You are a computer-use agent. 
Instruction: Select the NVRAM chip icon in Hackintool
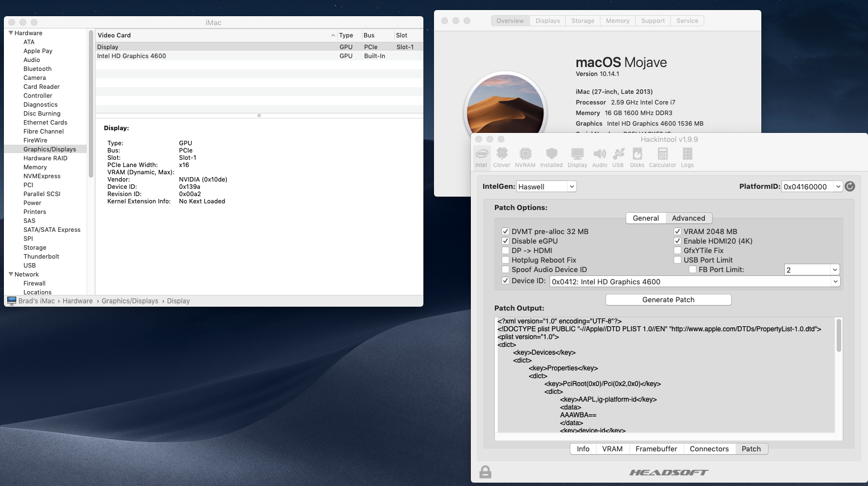525,158
